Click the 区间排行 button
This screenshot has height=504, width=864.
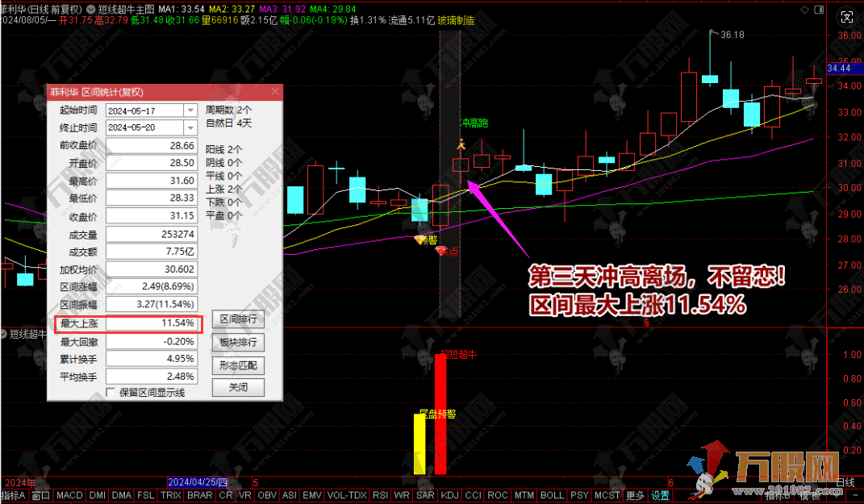tap(238, 319)
